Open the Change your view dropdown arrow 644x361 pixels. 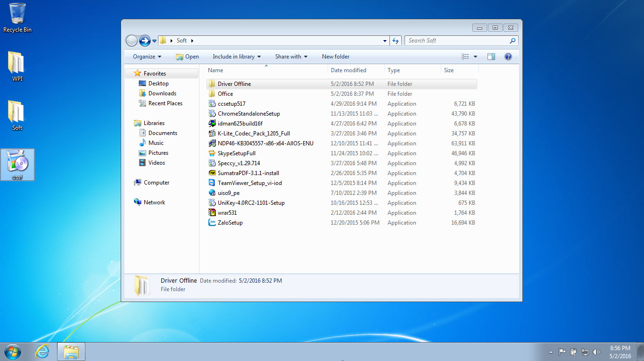tap(475, 56)
